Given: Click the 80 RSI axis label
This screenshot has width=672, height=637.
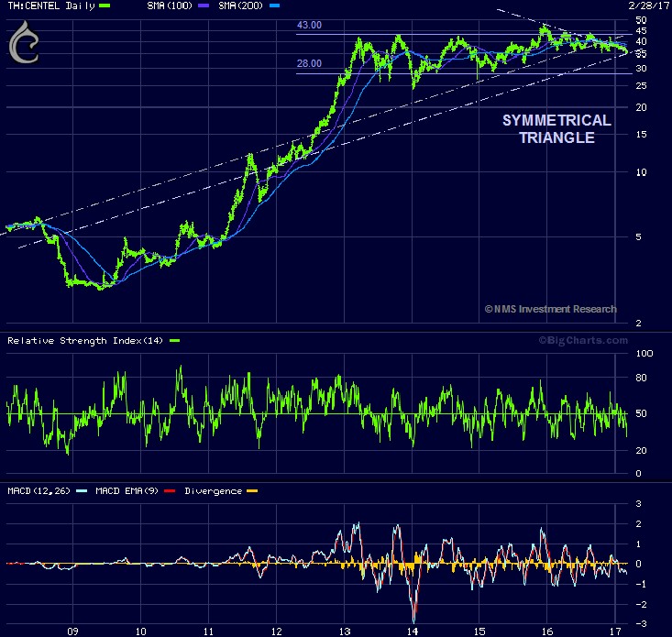Looking at the screenshot, I should pos(641,378).
